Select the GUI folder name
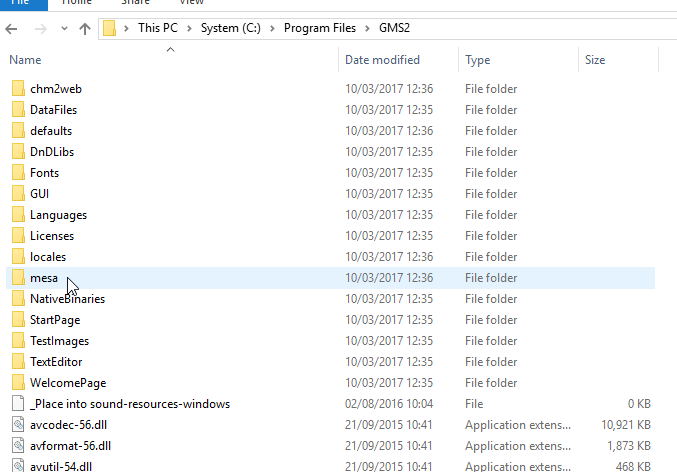Screen dimensions: 677x472 point(39,194)
